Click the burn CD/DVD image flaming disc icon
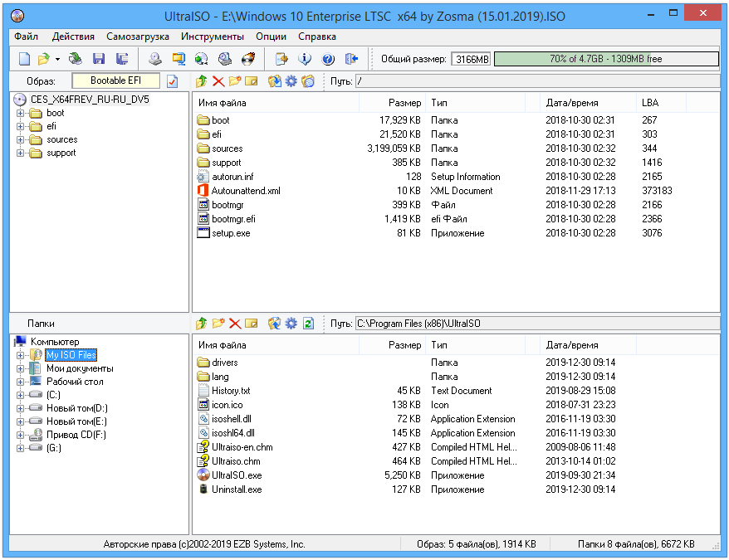 pyautogui.click(x=248, y=59)
